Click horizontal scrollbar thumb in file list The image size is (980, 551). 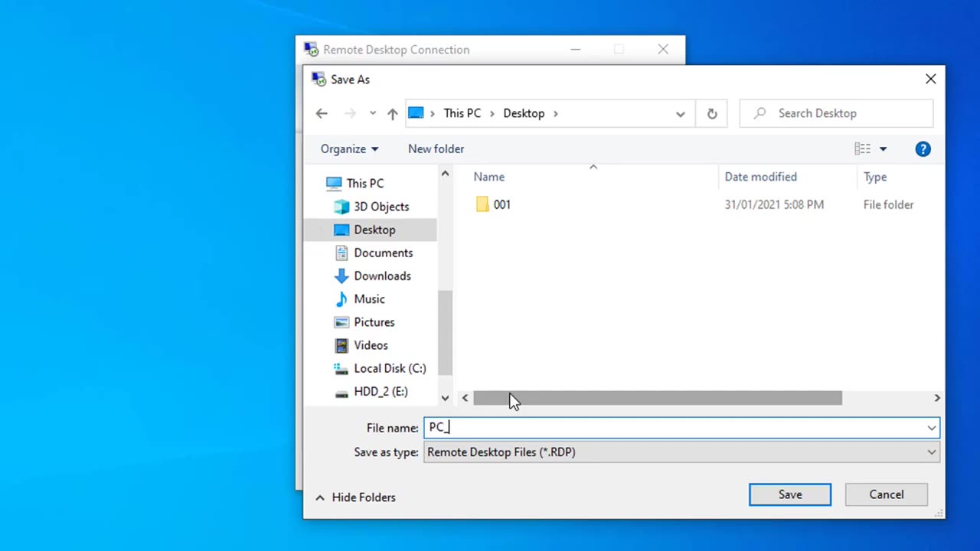658,398
